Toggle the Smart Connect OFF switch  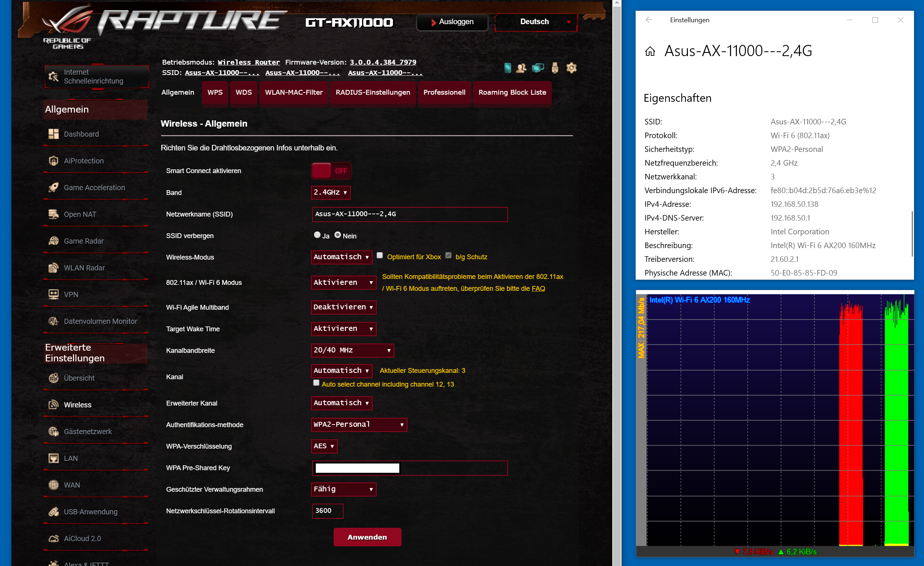[x=331, y=171]
